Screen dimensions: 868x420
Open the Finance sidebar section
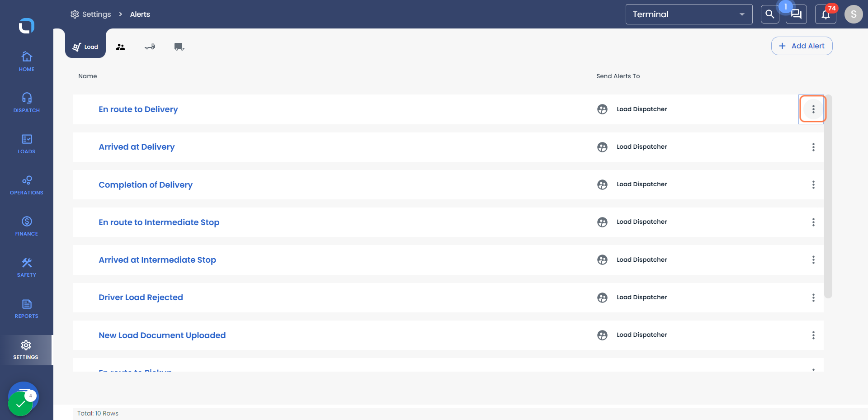(x=27, y=226)
